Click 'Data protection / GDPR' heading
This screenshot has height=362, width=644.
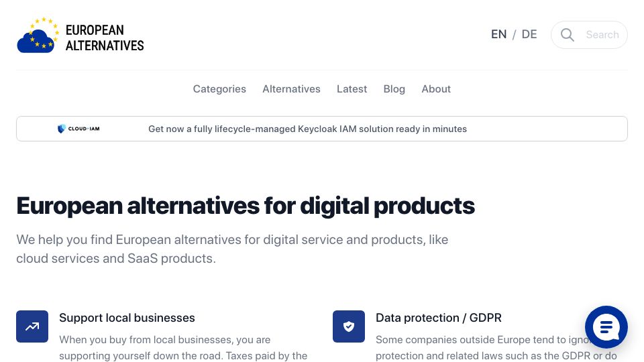(x=439, y=318)
